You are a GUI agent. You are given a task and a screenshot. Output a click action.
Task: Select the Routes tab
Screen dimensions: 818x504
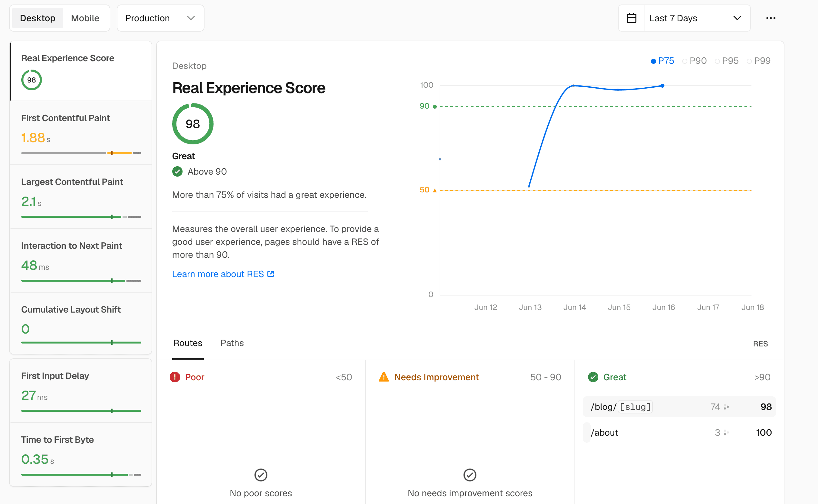[x=188, y=343]
